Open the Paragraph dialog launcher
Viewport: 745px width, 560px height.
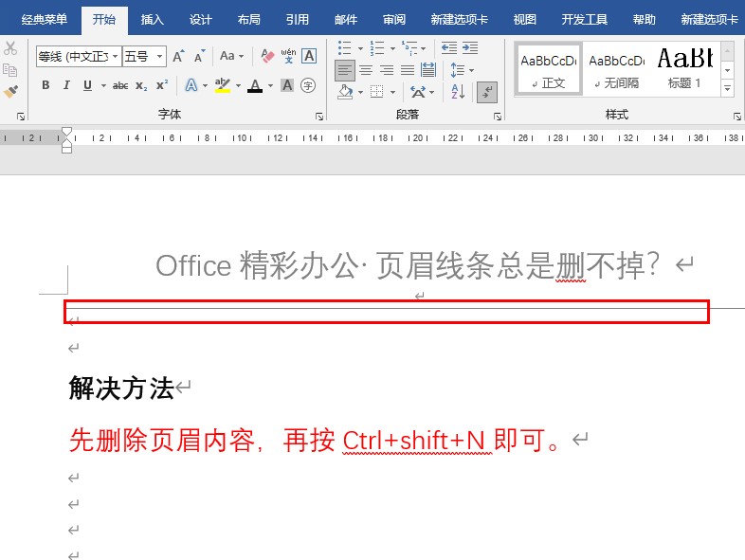[x=498, y=116]
